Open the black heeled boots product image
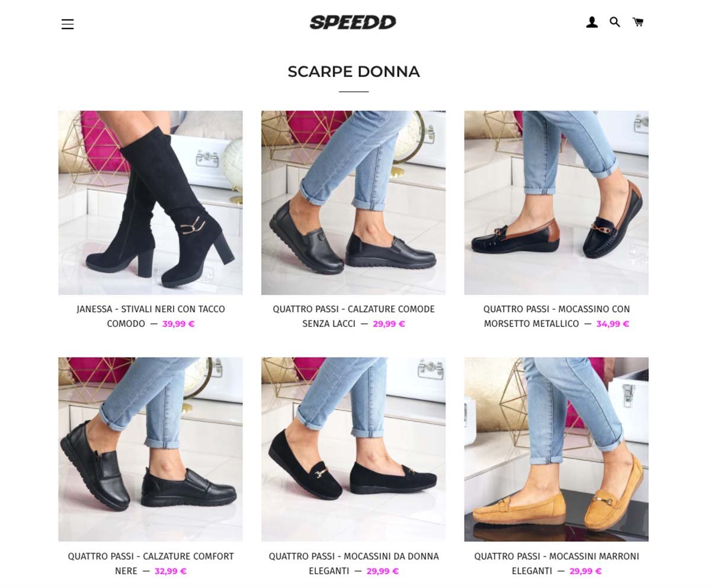This screenshot has width=711, height=588. click(150, 203)
